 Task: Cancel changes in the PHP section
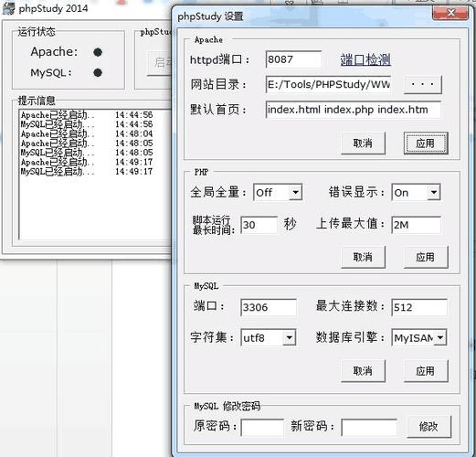[x=363, y=257]
